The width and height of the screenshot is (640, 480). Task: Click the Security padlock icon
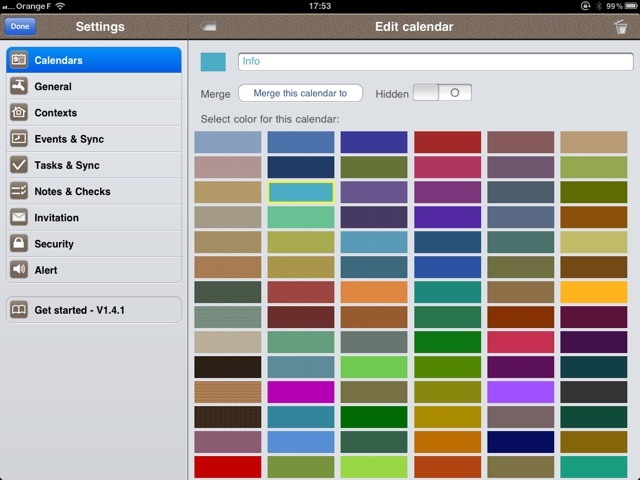click(19, 244)
